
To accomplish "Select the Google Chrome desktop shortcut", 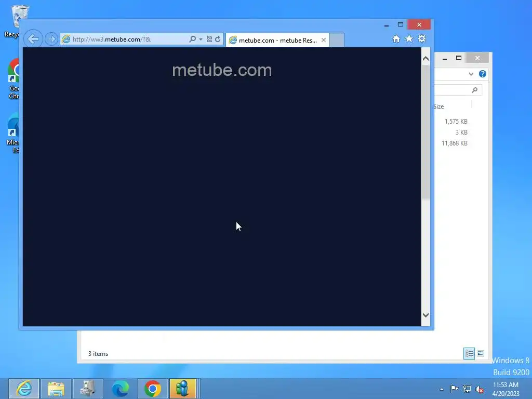I will click(14, 79).
